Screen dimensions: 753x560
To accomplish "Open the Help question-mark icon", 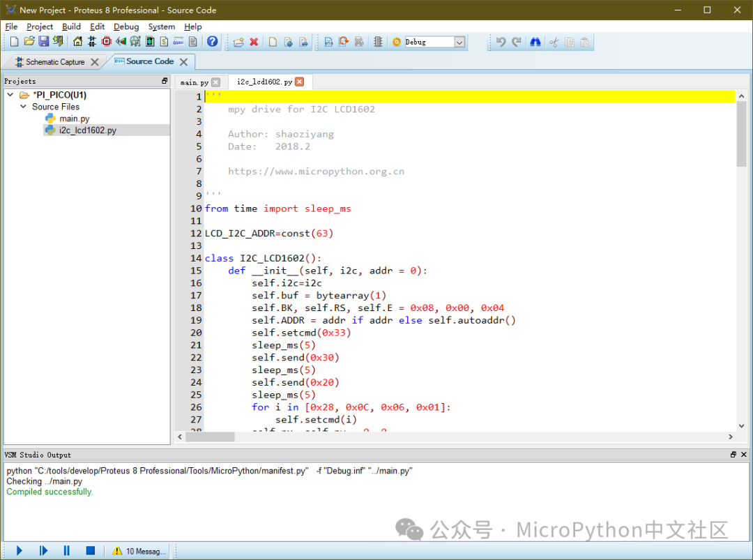I will point(212,42).
